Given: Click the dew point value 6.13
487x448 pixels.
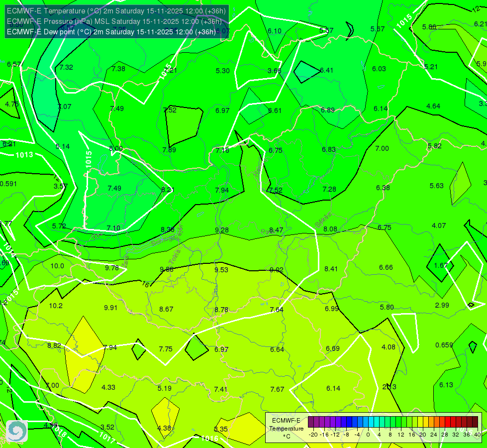Looking at the screenshot, I should pos(446,385).
